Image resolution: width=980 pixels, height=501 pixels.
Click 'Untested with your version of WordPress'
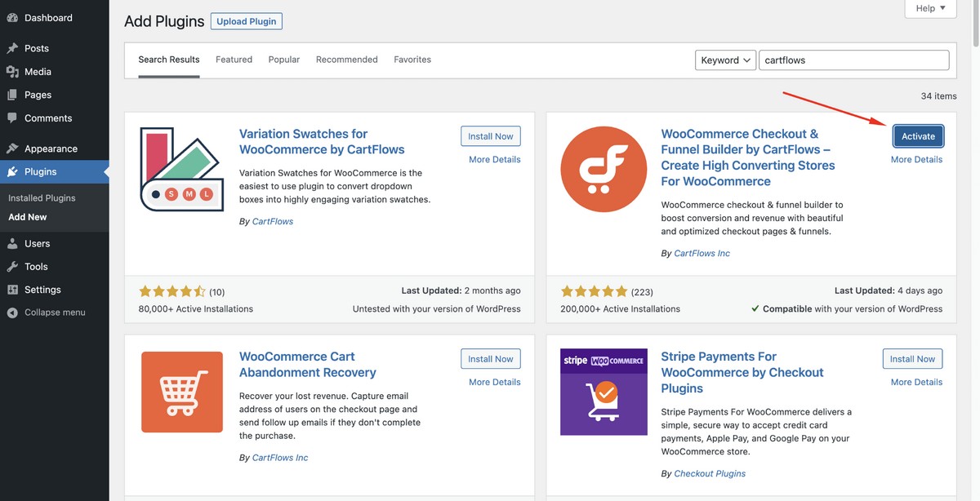click(x=436, y=309)
